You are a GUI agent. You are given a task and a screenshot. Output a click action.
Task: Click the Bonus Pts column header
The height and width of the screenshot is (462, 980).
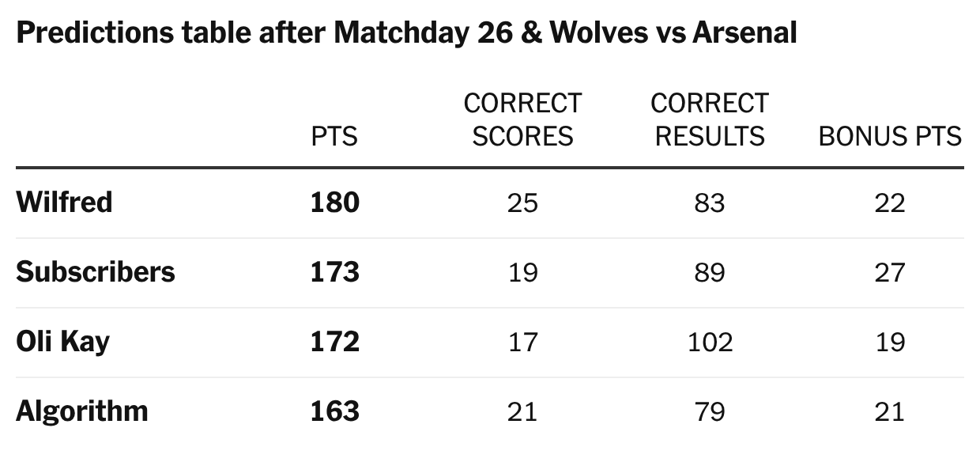[x=890, y=136]
